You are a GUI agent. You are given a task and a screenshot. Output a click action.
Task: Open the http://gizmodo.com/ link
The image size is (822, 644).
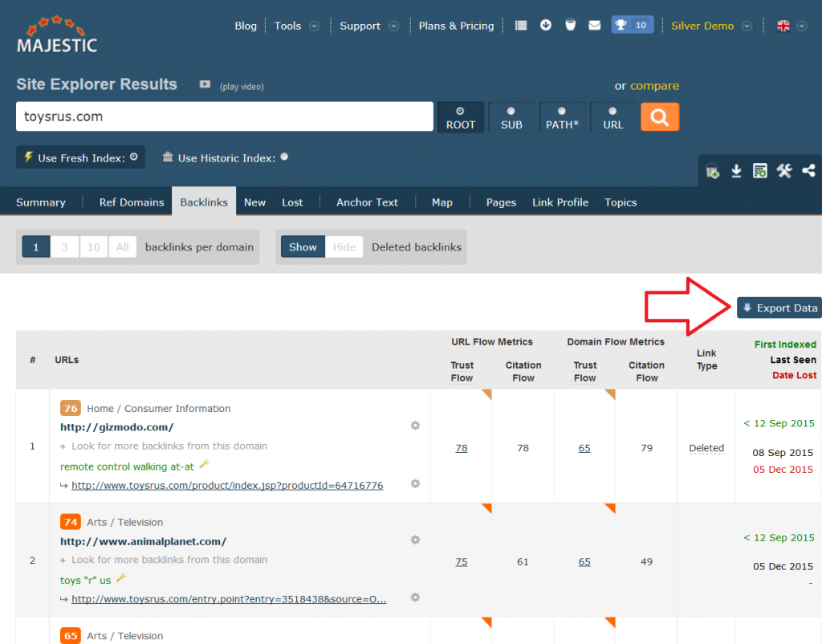[116, 427]
